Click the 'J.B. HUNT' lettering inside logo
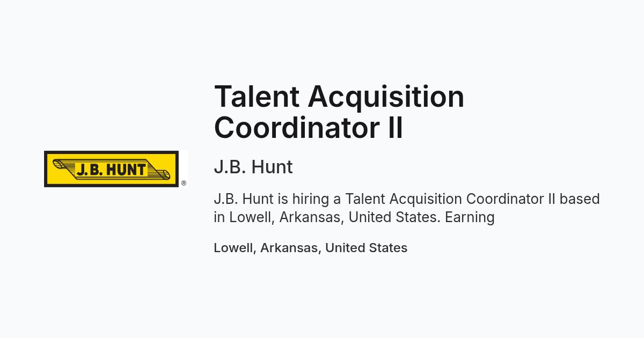Viewport: 644px width, 338px height. pyautogui.click(x=111, y=170)
